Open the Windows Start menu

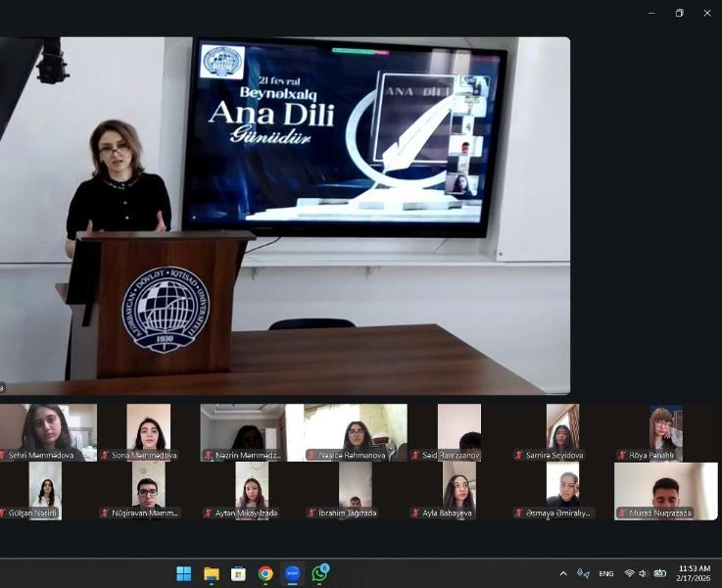click(x=183, y=573)
